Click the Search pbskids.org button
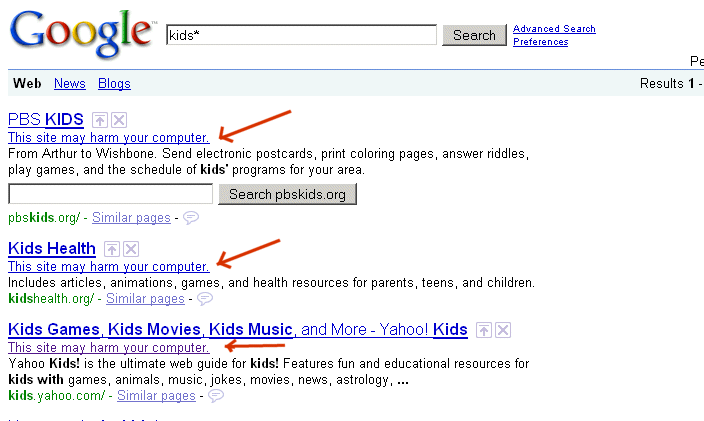 click(287, 194)
